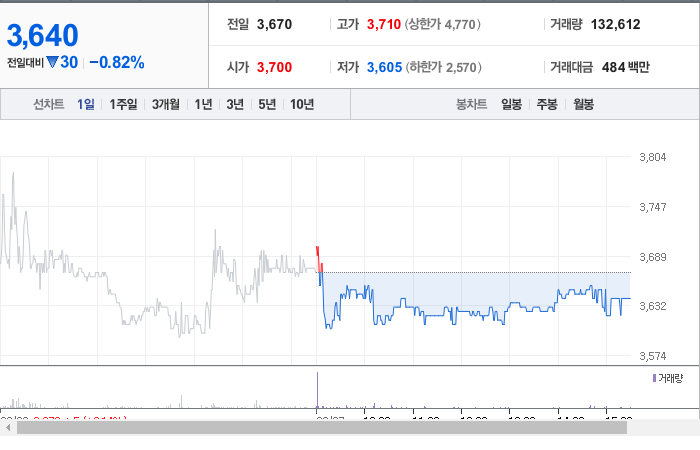Switch chart to 1년 period
700x450 pixels.
[203, 104]
